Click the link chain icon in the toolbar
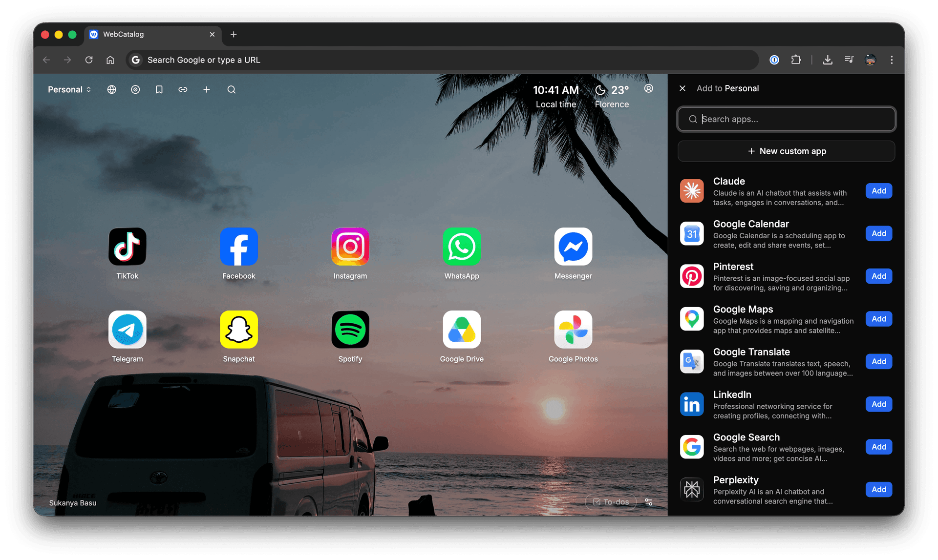Viewport: 938px width, 560px height. point(183,89)
